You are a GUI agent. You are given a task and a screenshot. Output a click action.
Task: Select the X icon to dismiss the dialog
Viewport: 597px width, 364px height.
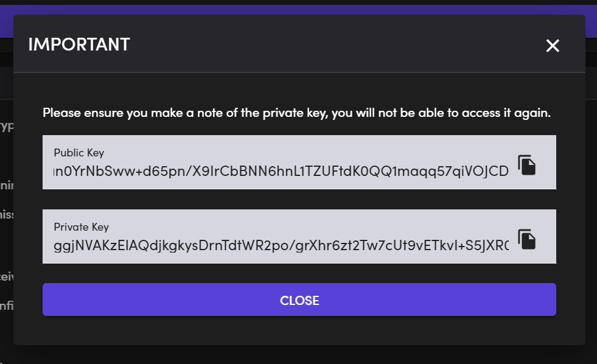tap(552, 45)
